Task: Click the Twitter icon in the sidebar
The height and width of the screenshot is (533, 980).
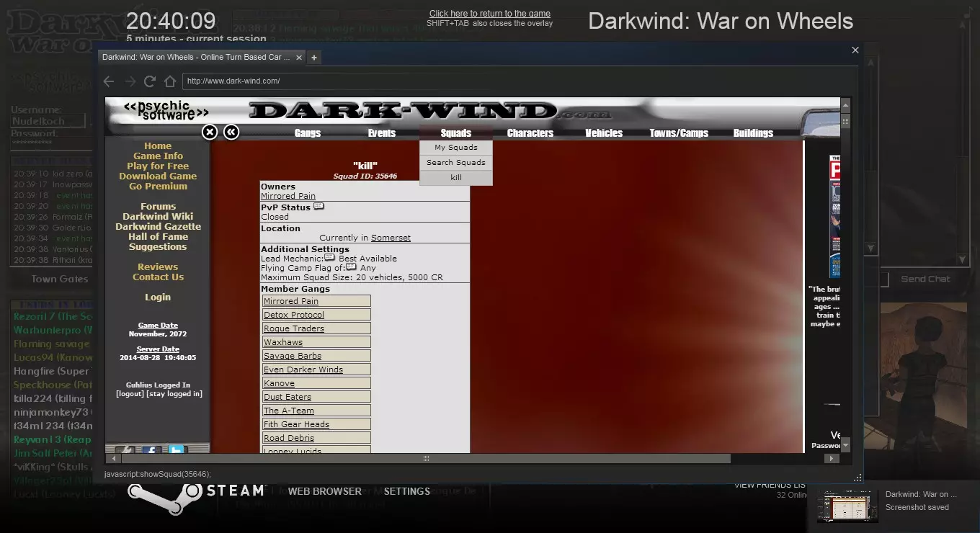Action: point(177,451)
